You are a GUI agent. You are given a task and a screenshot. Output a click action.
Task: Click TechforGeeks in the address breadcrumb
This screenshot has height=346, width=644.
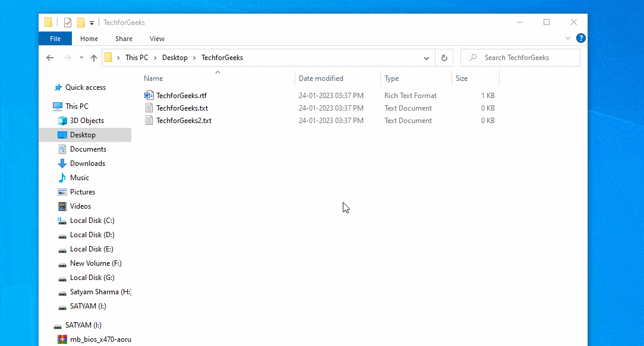[222, 58]
